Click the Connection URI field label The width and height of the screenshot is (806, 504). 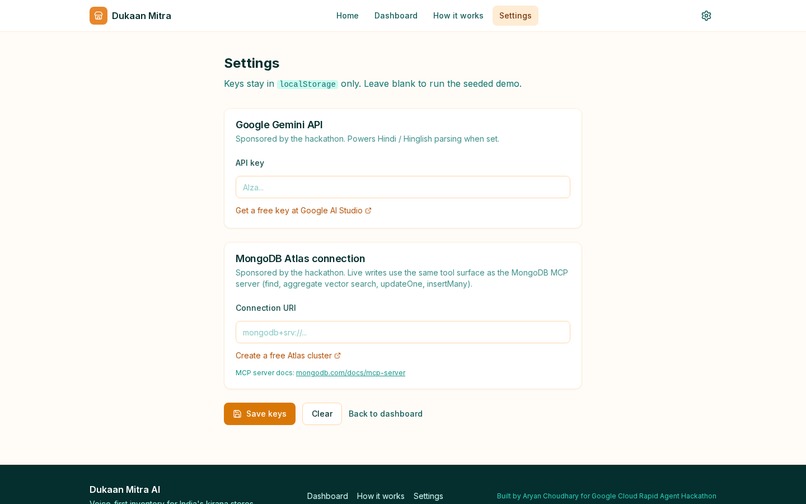click(x=266, y=308)
